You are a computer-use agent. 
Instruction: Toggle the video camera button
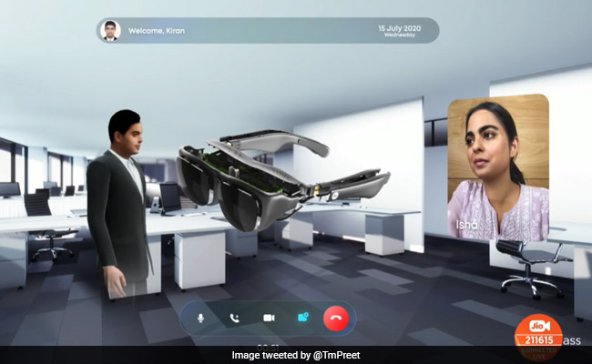pos(269,318)
